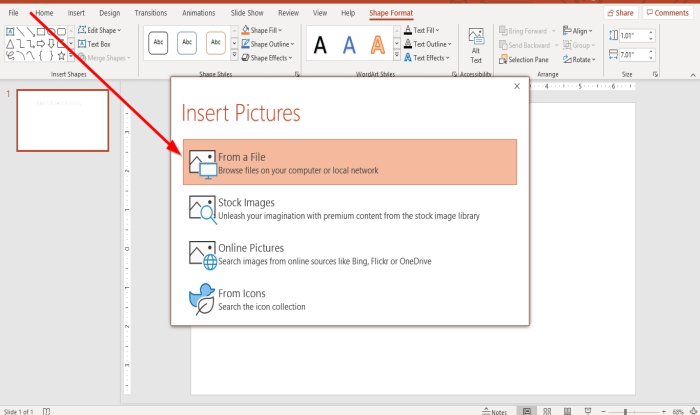Collapse the ribbon

click(x=693, y=75)
